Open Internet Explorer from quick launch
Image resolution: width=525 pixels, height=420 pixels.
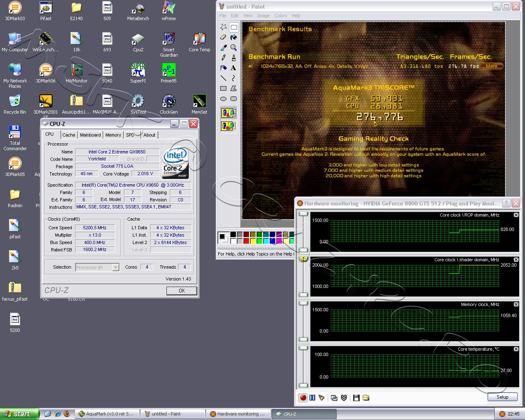click(58, 414)
